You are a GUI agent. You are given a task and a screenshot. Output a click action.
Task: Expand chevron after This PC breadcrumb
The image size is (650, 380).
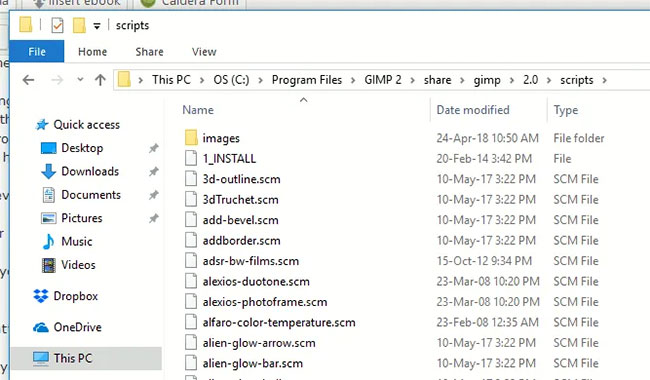tap(202, 80)
